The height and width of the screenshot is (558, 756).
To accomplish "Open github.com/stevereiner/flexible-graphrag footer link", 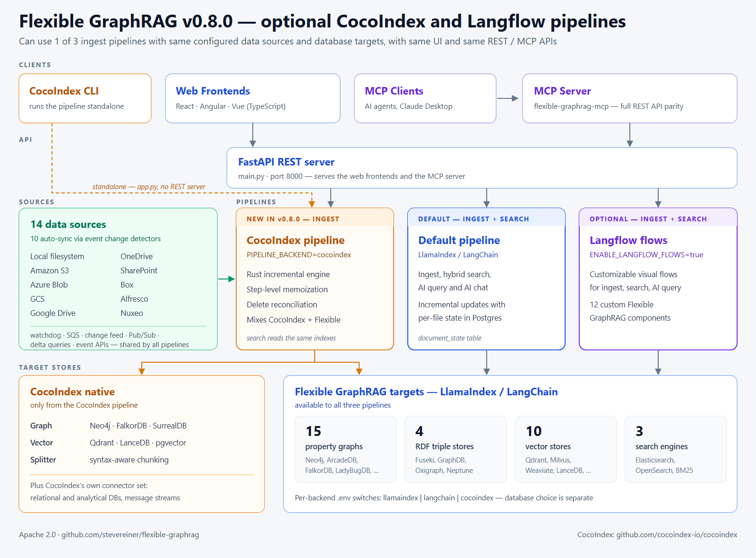I will 130,535.
